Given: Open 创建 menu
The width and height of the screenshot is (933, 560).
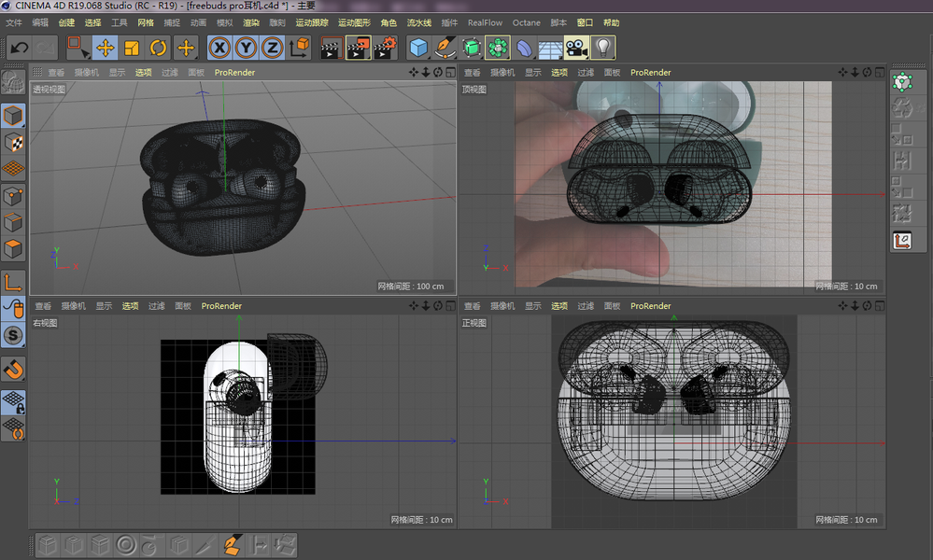Looking at the screenshot, I should [x=66, y=22].
